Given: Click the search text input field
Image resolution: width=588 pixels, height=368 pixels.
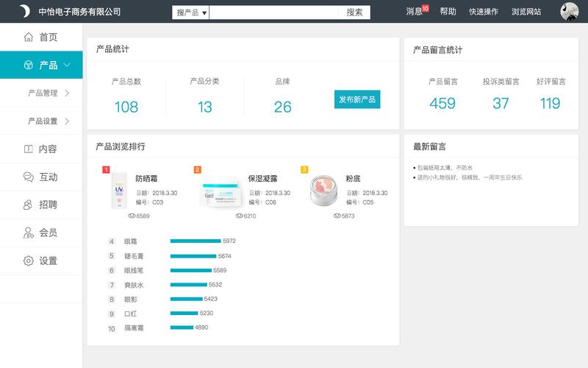Looking at the screenshot, I should [274, 12].
